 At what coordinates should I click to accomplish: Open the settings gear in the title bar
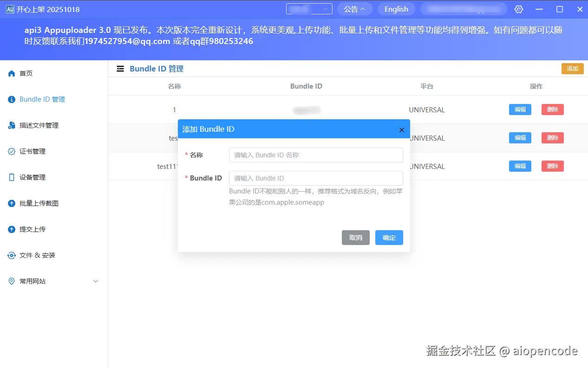point(519,9)
